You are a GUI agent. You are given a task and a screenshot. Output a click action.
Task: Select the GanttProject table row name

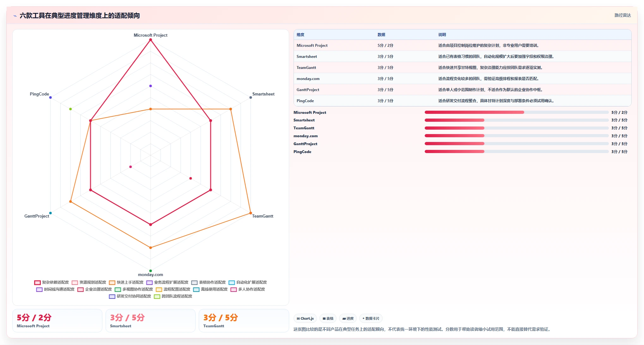point(308,90)
